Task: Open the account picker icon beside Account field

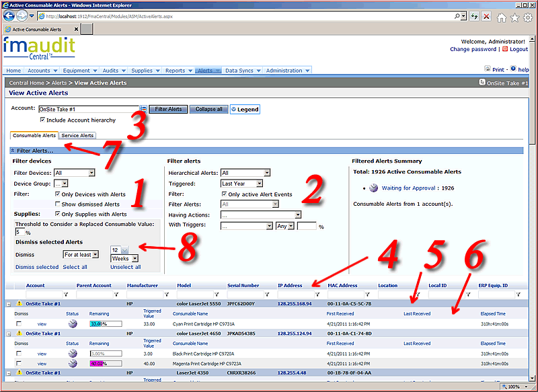Action: click(x=143, y=109)
